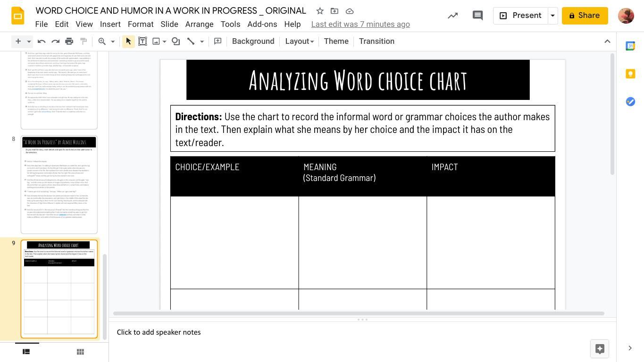Click the Undo arrow icon
644x362 pixels.
point(42,41)
